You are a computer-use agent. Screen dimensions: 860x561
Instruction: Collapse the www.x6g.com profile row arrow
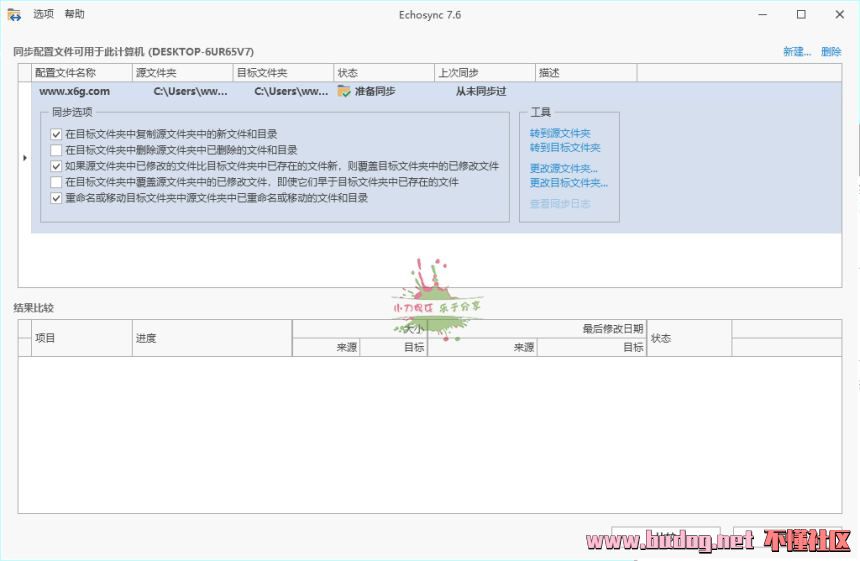pos(24,158)
